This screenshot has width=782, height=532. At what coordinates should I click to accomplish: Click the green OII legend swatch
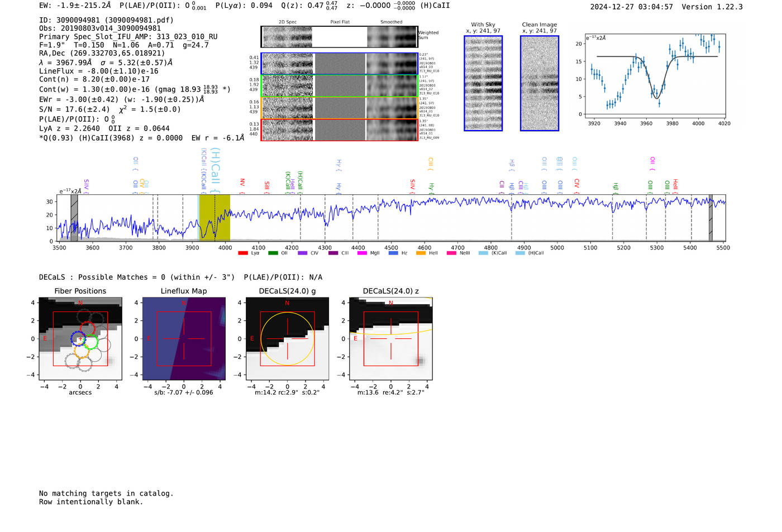273,253
